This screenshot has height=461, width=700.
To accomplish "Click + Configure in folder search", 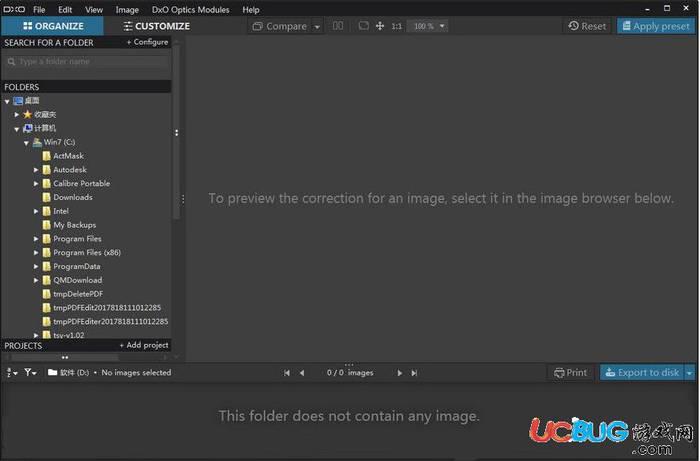I will click(147, 42).
